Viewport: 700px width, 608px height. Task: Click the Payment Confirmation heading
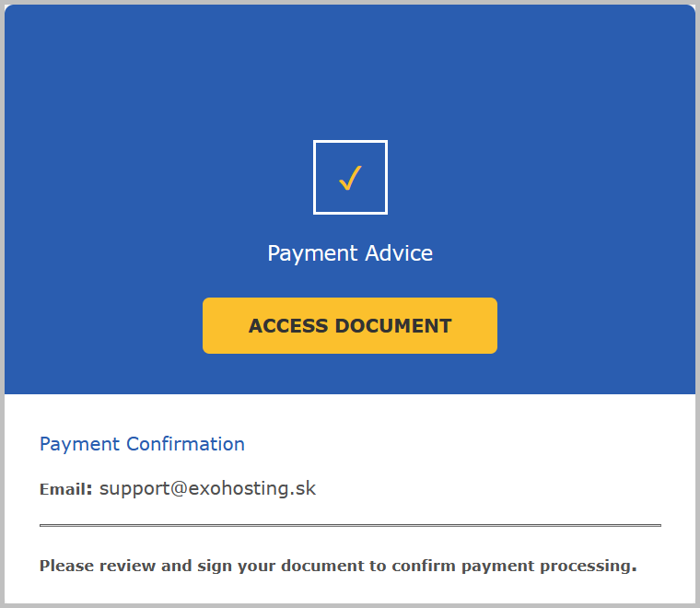point(142,444)
